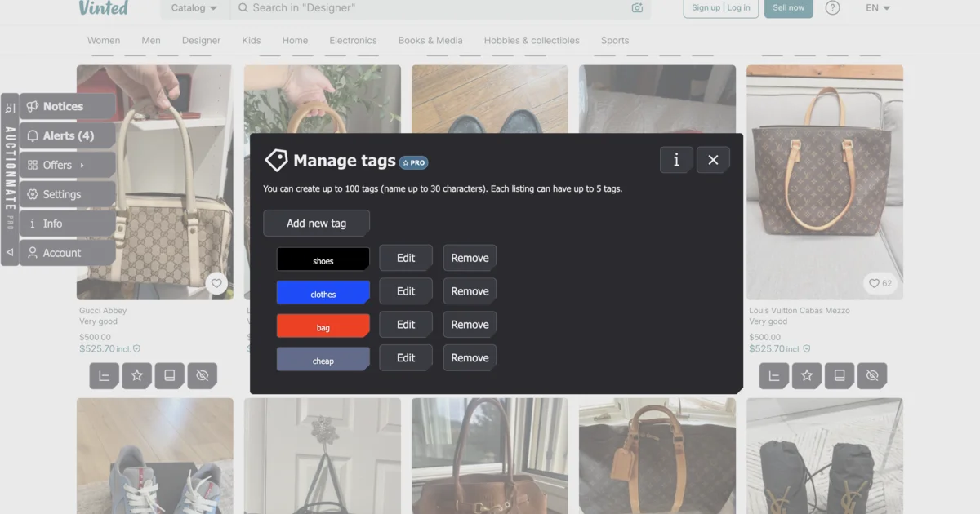Open the Hobbies & collectibles tab
The width and height of the screenshot is (980, 514).
[x=532, y=40]
